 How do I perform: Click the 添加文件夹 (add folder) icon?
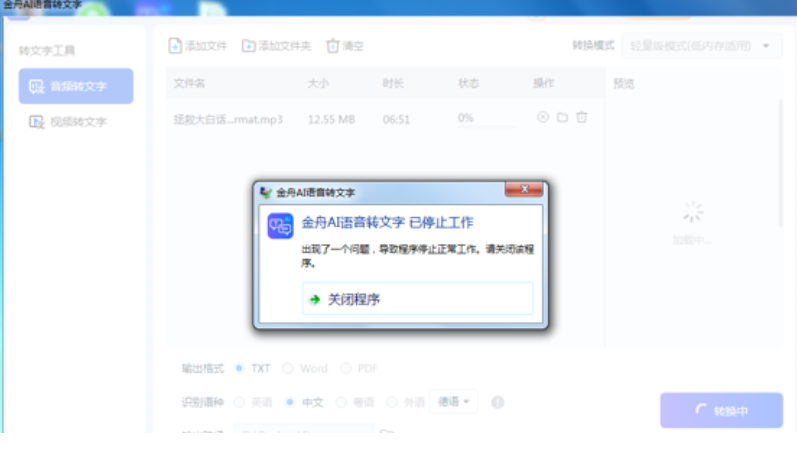[x=249, y=46]
